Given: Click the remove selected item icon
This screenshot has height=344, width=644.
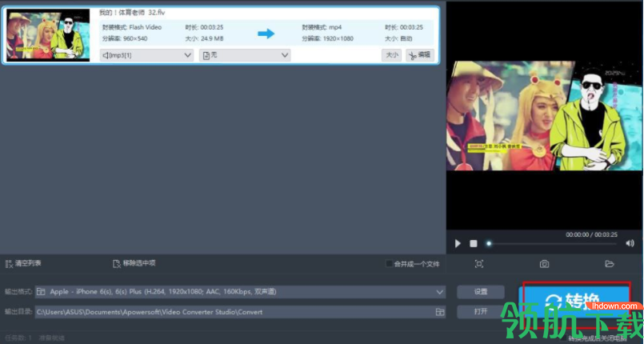Looking at the screenshot, I should (117, 263).
